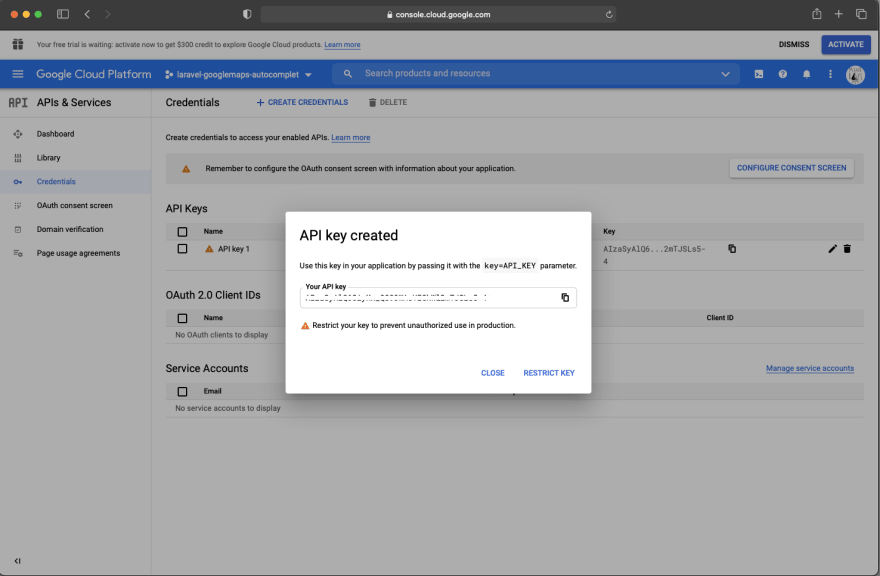Open the Cloud Shell terminal icon
Viewport: 880px width, 576px height.
pyautogui.click(x=759, y=74)
